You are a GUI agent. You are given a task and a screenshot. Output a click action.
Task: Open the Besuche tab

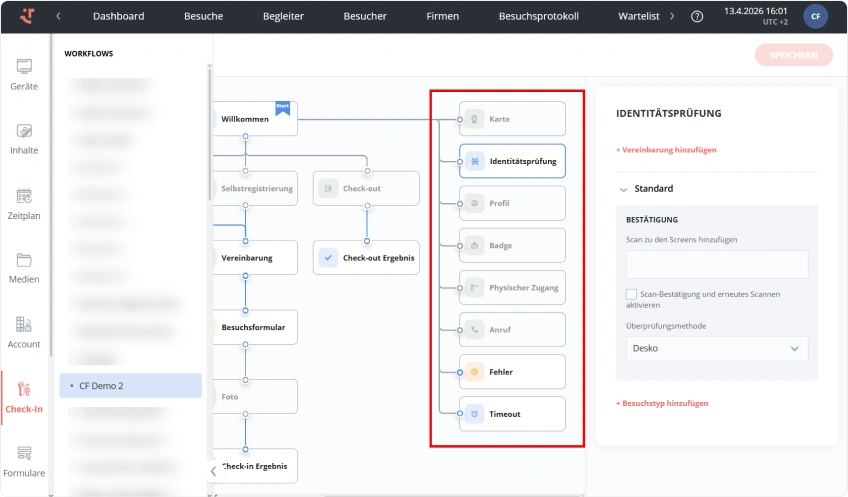click(x=203, y=16)
